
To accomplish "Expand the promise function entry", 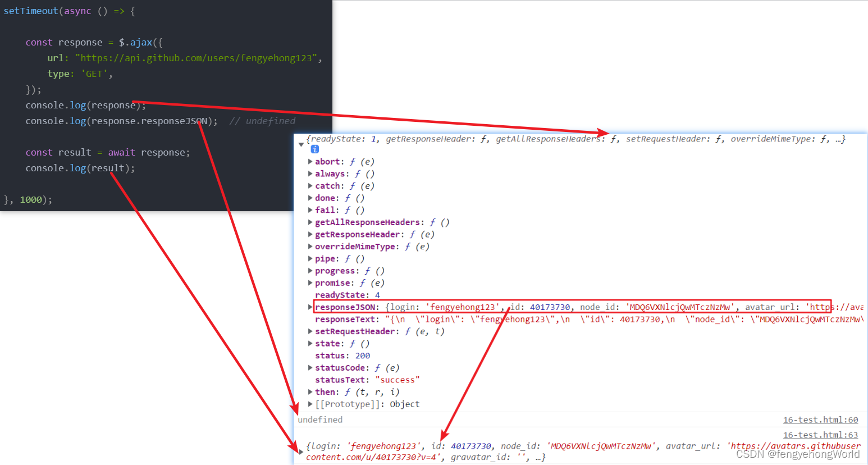I will point(310,282).
